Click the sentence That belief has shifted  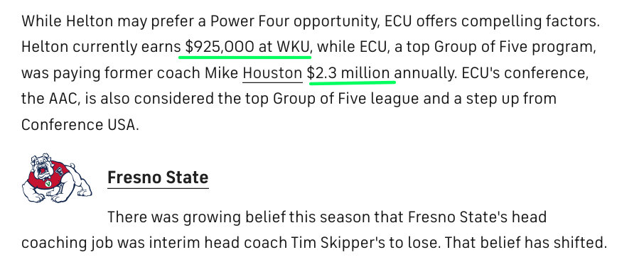pyautogui.click(x=525, y=243)
